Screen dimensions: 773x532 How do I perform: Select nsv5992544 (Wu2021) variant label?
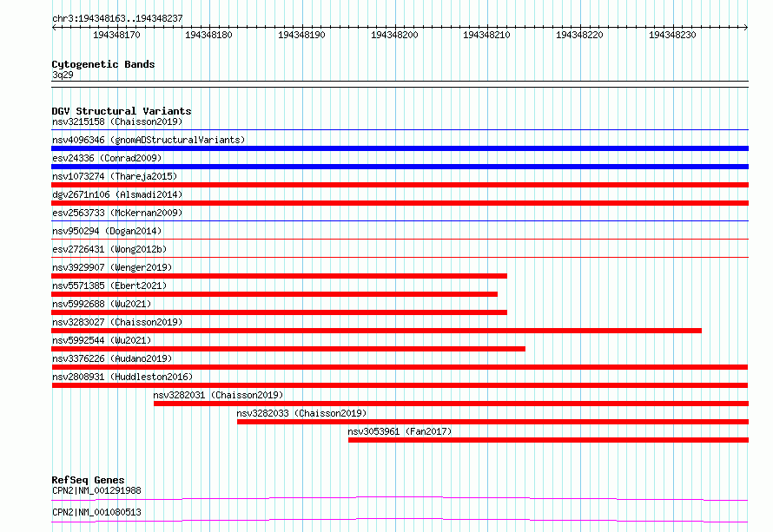(102, 340)
